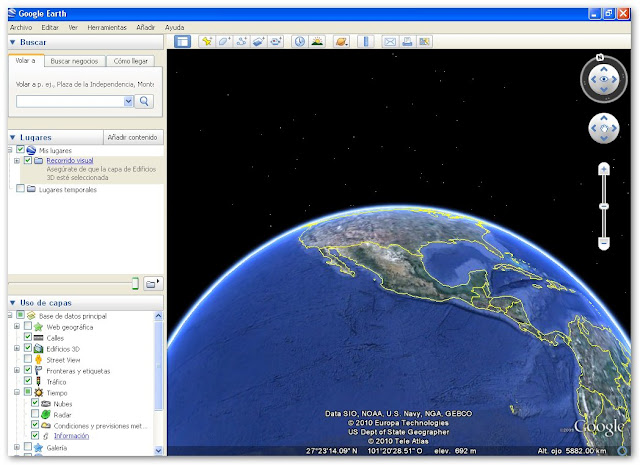Disable the Calles layer checkbox
The height and width of the screenshot is (465, 640).
point(28,337)
